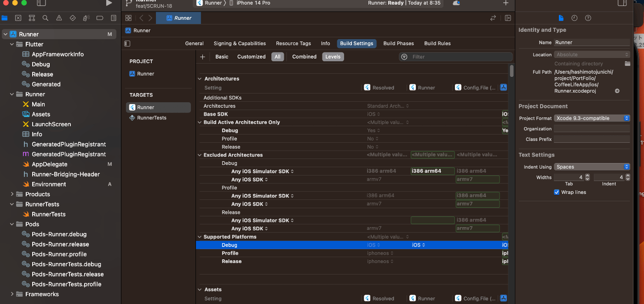Image resolution: width=644 pixels, height=304 pixels.
Task: Toggle the Wrap lines checkbox
Action: [x=557, y=192]
